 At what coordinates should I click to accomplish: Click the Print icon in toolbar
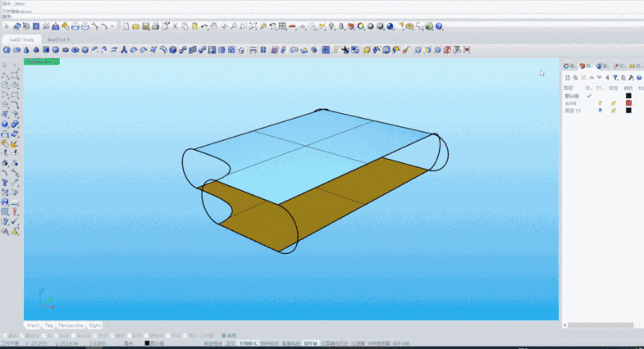(x=156, y=26)
